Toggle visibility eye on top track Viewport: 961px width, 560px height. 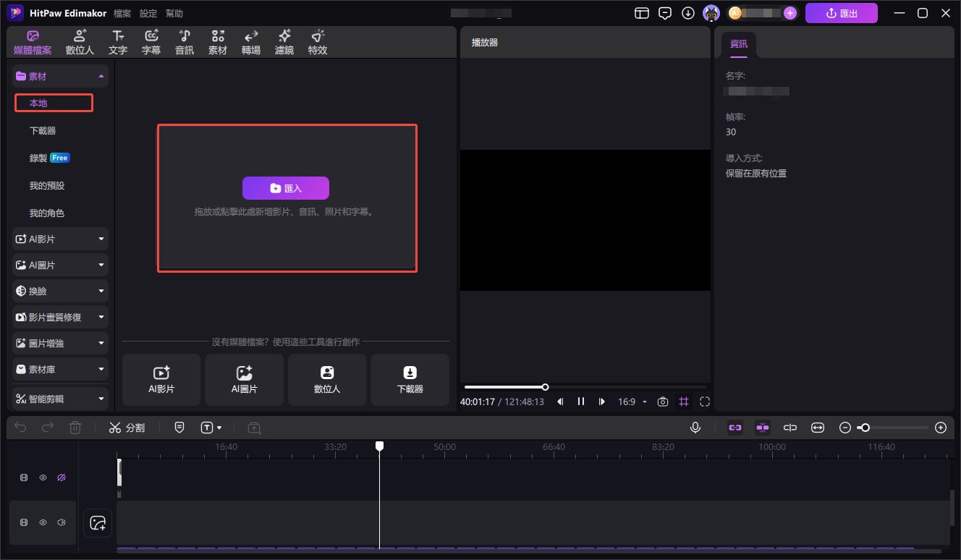pos(43,478)
